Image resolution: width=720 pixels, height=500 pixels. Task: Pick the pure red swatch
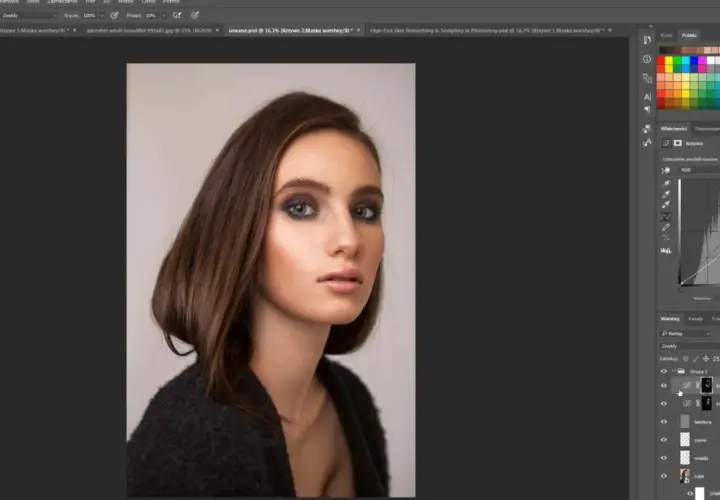(660, 60)
